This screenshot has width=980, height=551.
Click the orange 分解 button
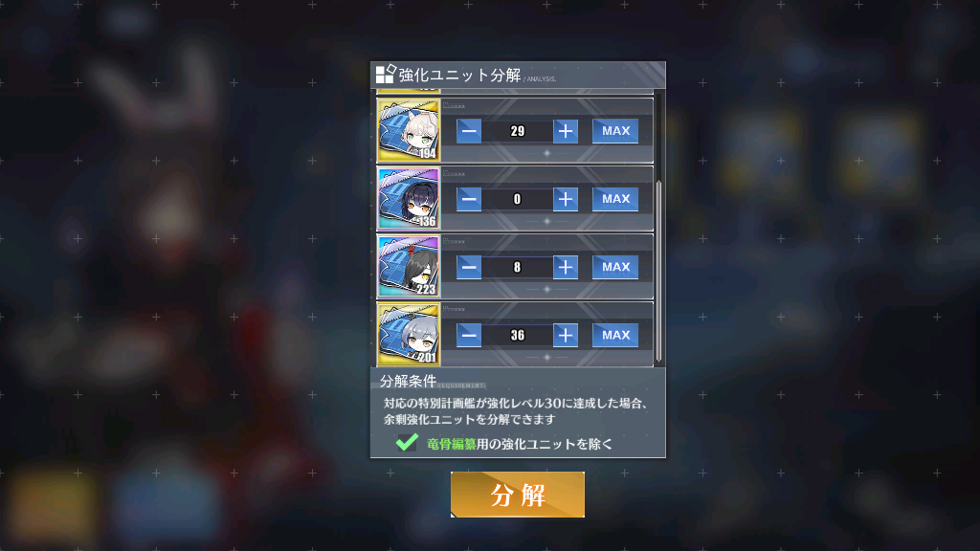pos(518,495)
